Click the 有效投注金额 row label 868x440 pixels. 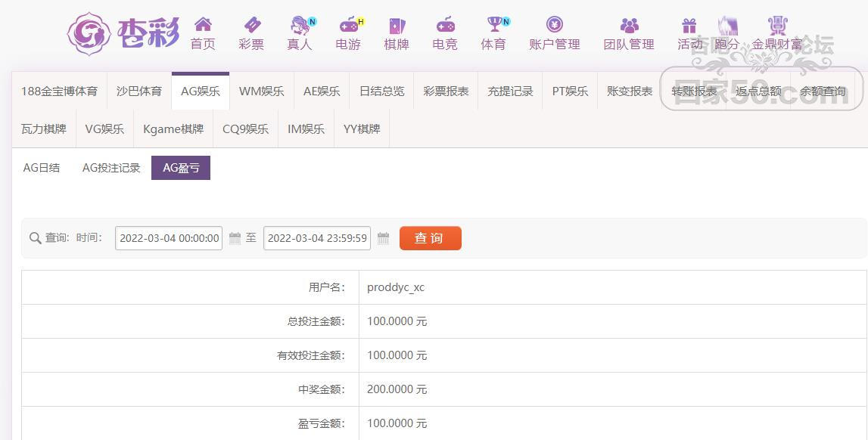[x=311, y=355]
